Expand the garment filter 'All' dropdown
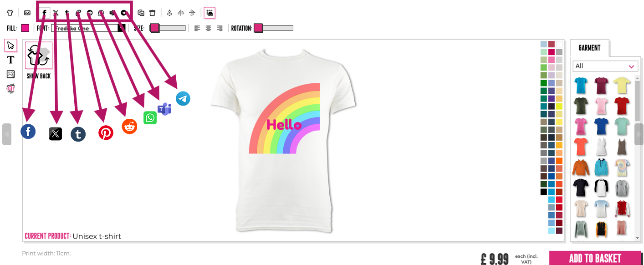This screenshot has height=265, width=644. [x=605, y=66]
